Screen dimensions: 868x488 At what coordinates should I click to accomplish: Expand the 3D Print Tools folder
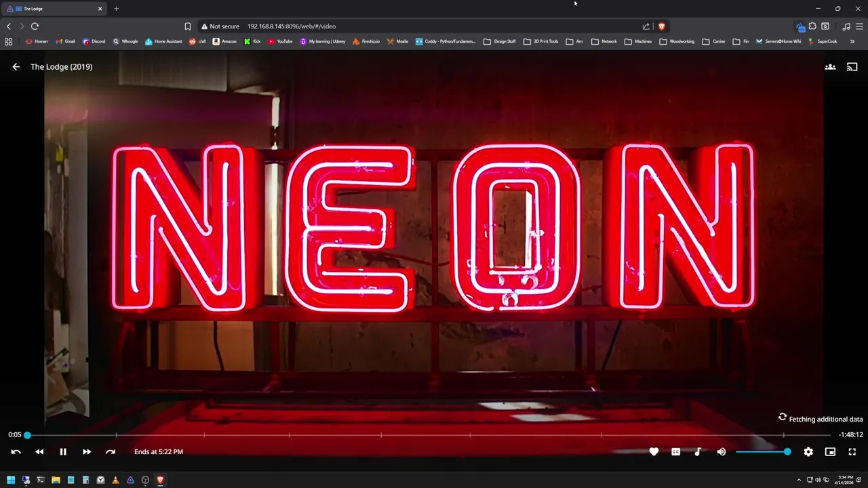pos(540,41)
